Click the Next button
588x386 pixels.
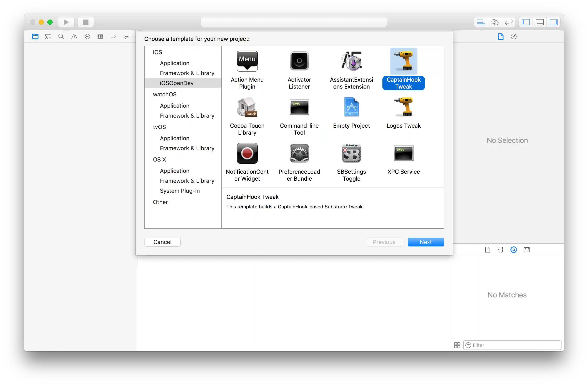coord(425,242)
